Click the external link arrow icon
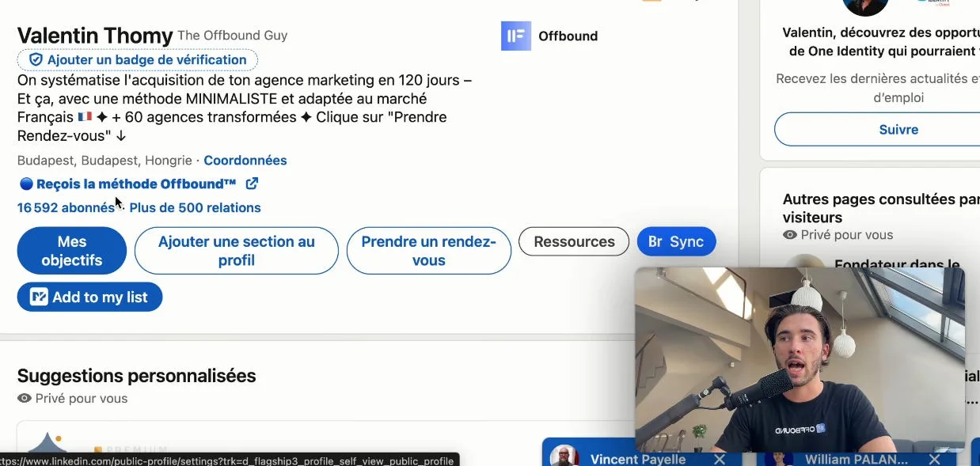980x466 pixels. pyautogui.click(x=252, y=184)
